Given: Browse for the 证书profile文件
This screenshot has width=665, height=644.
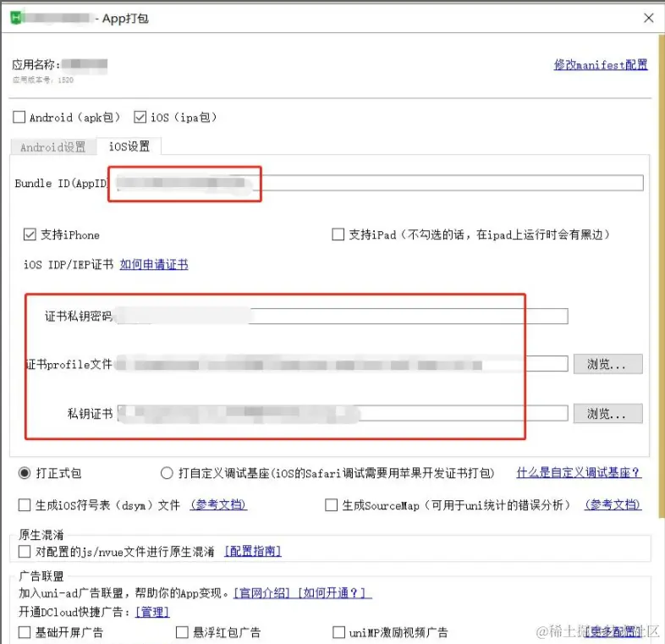Looking at the screenshot, I should click(607, 364).
